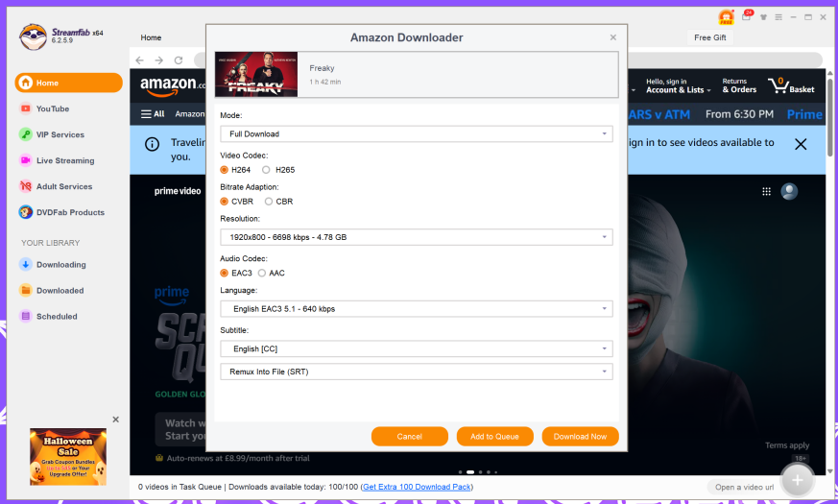Close the Halloween Sale ad
Viewport: 838px width, 504px height.
[x=115, y=420]
